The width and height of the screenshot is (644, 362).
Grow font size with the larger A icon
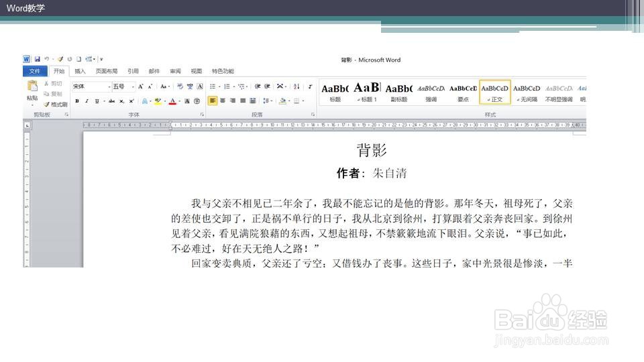pyautogui.click(x=140, y=86)
